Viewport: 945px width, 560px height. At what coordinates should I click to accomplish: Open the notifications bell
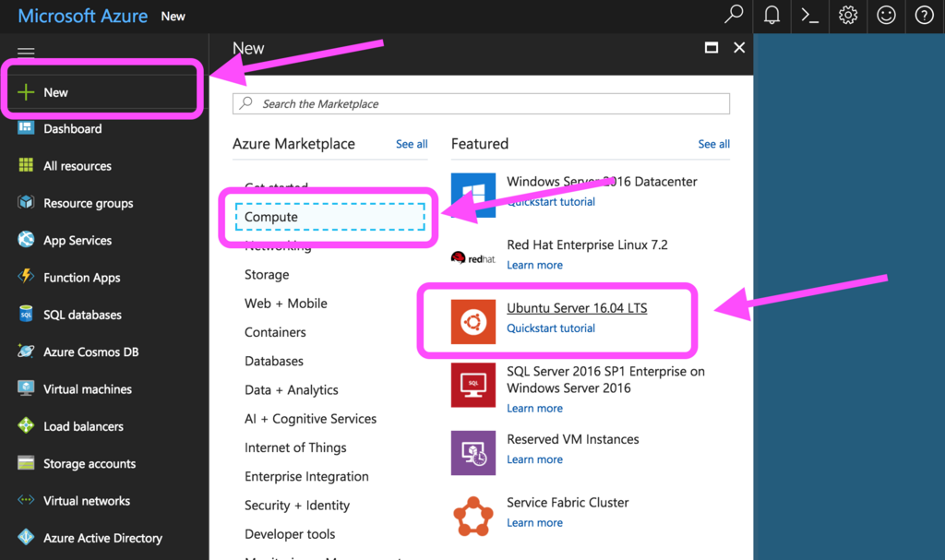point(772,15)
